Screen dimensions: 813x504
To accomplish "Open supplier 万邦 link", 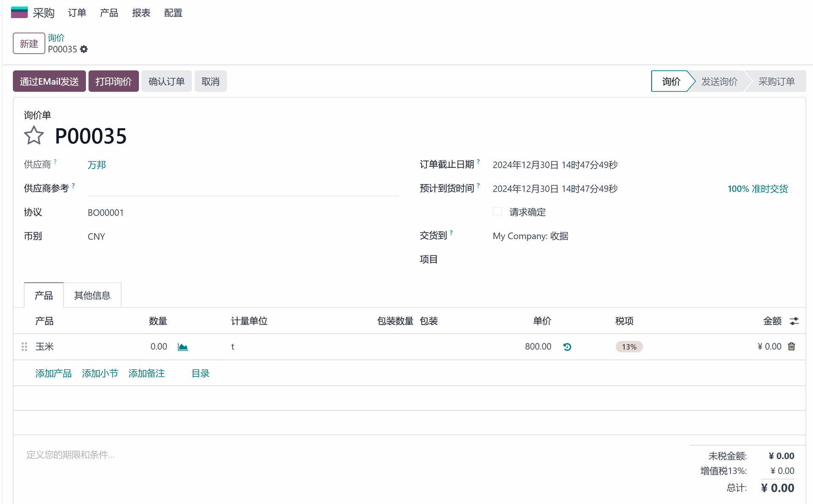I will click(97, 165).
